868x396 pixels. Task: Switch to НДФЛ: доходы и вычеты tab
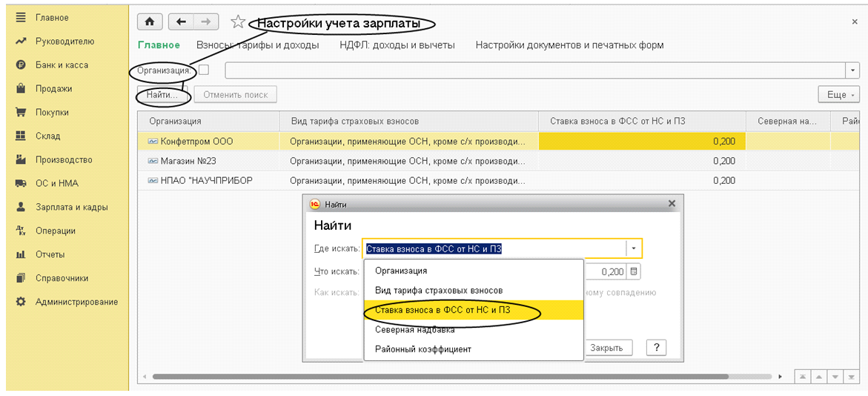point(397,45)
